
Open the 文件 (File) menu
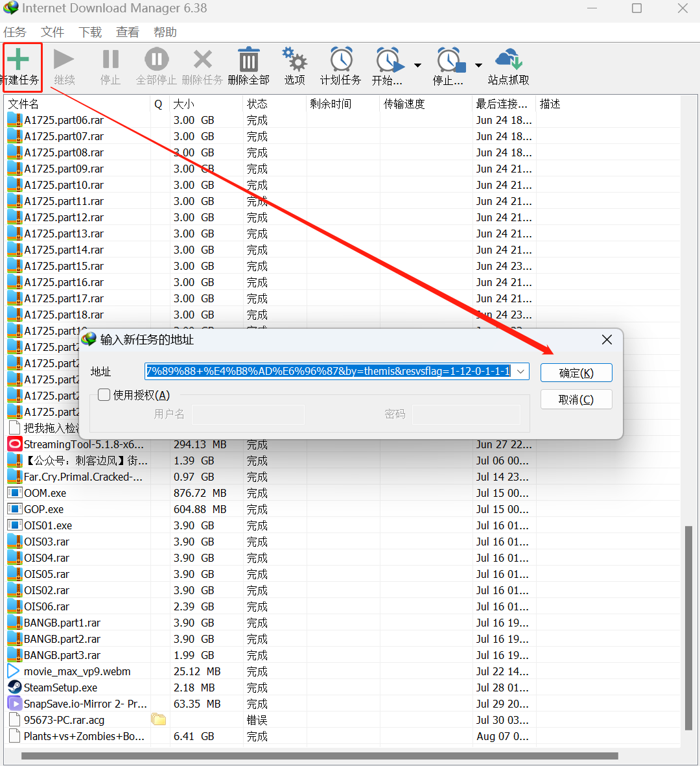(x=52, y=32)
